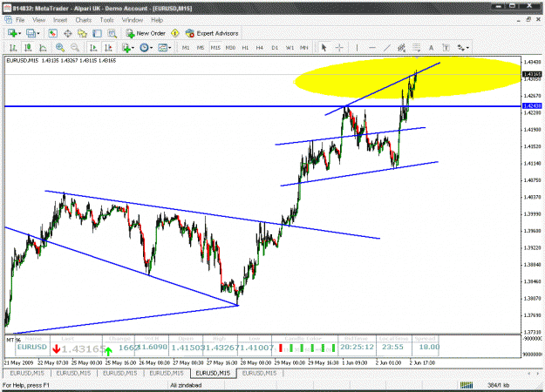Screen dimensions: 545x392
Task: Expand the Periods dropdown arrow
Action: [x=152, y=48]
